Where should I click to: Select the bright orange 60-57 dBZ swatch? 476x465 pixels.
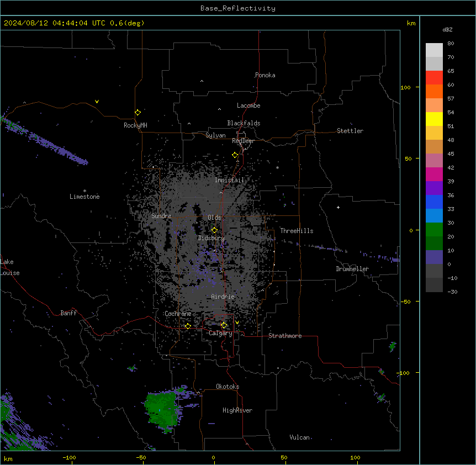(x=434, y=91)
